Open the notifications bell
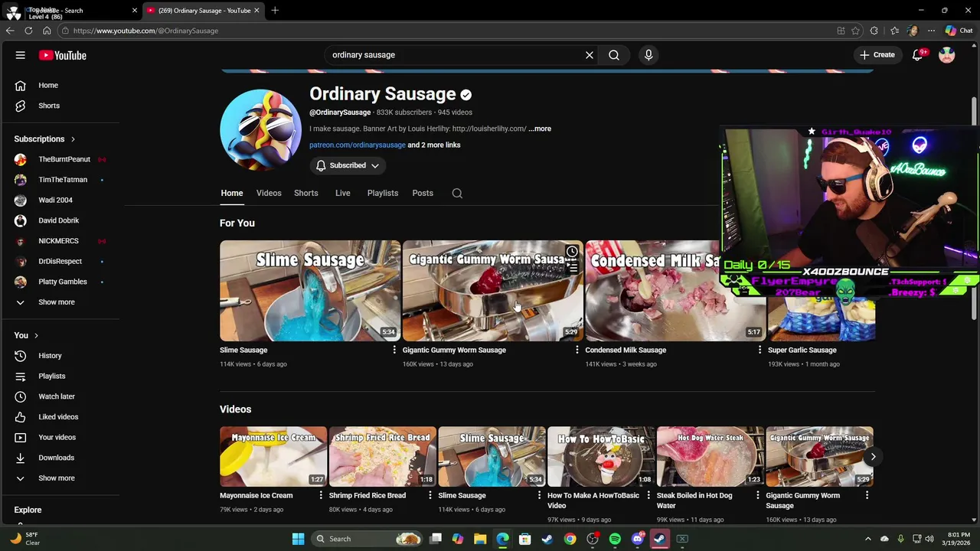Image resolution: width=980 pixels, height=551 pixels. click(918, 55)
